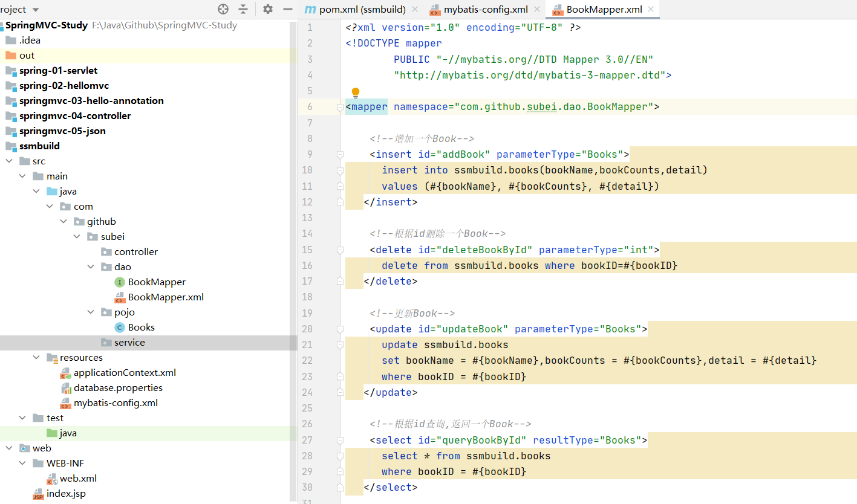Select the Books class in pojo
Image resolution: width=857 pixels, height=504 pixels.
click(141, 328)
